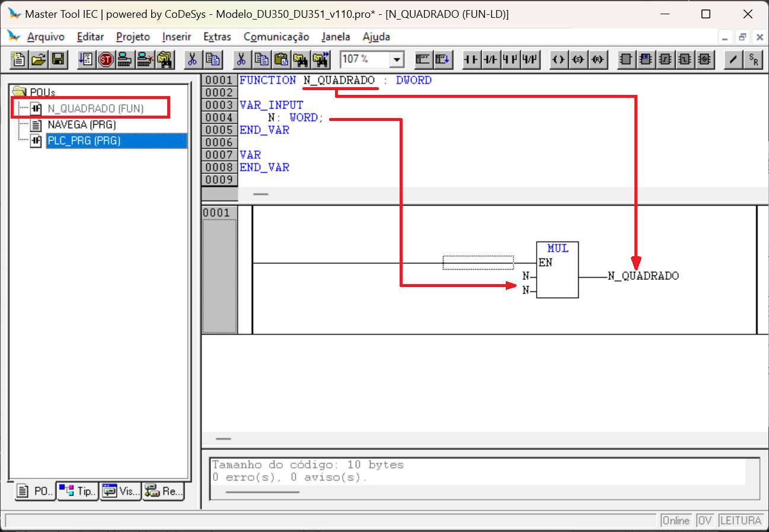Click the EN input label on MUL
Screen dimensions: 769x532
click(545, 263)
